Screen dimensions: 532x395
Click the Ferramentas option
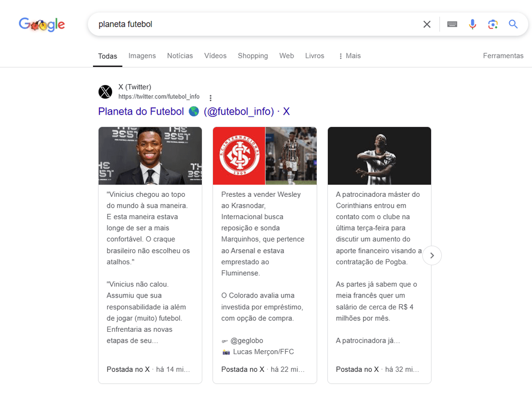(x=503, y=56)
